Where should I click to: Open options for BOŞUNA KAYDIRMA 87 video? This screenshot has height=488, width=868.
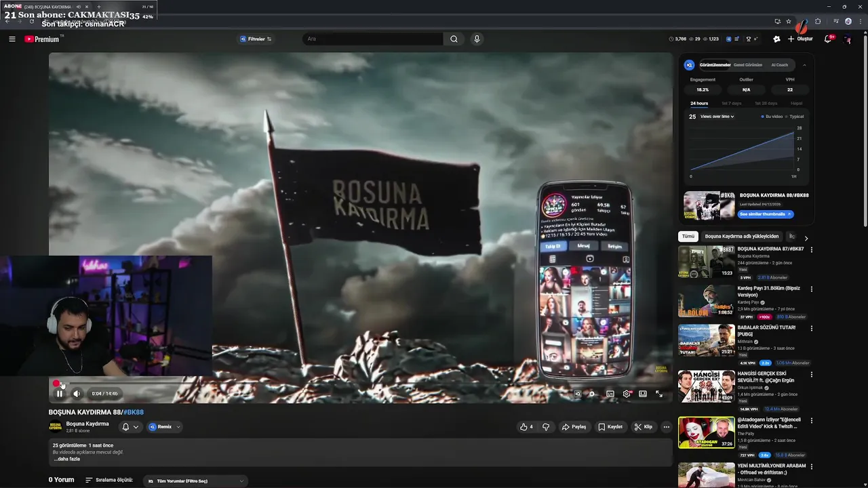(811, 249)
